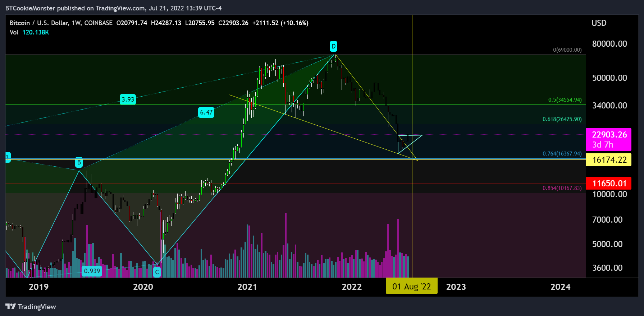Click the D pattern point label

(334, 46)
